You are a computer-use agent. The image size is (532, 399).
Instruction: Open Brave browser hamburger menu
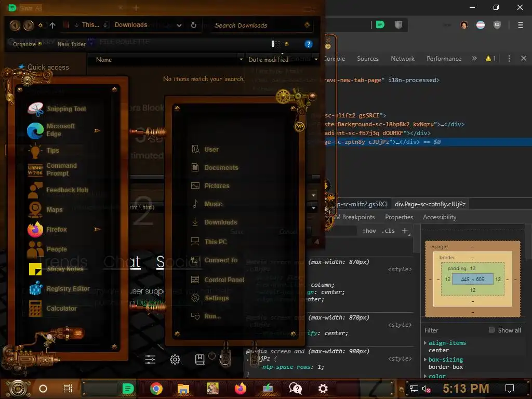(x=520, y=25)
